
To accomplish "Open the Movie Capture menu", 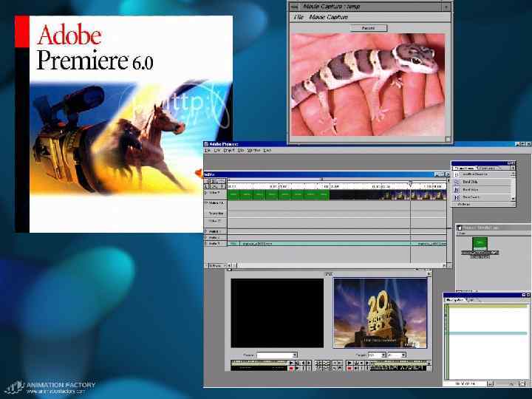I will coord(328,17).
